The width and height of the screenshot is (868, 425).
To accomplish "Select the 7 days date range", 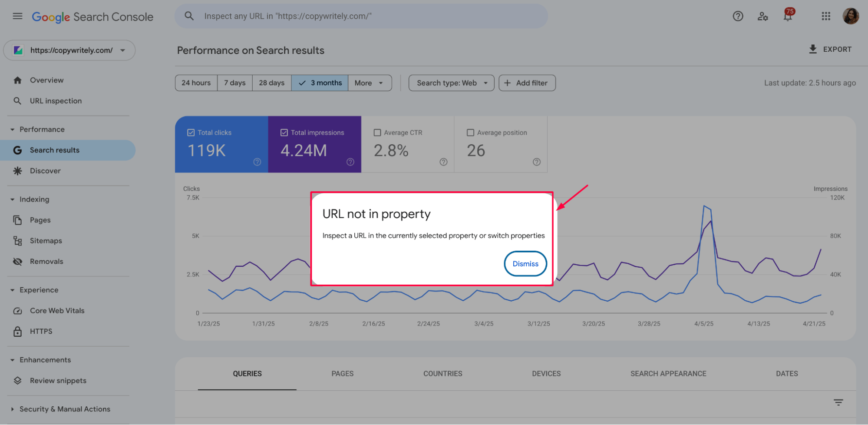I will point(235,83).
